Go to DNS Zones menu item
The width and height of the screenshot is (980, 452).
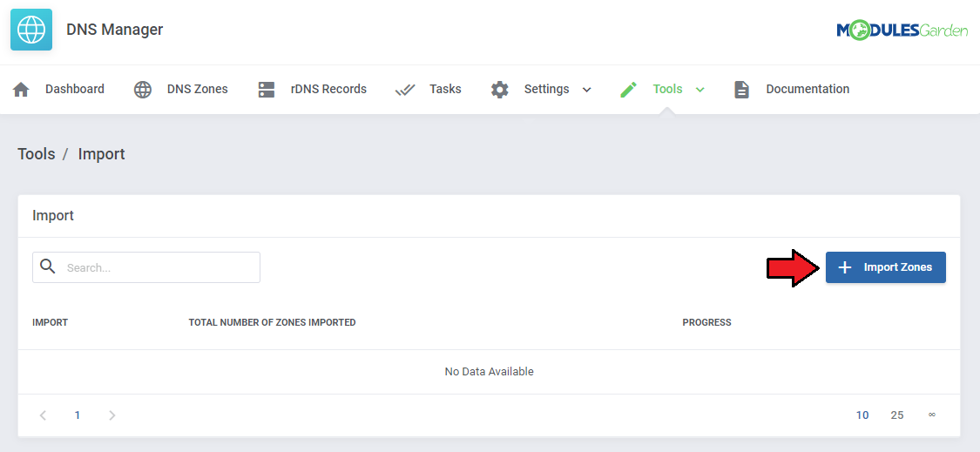click(198, 89)
